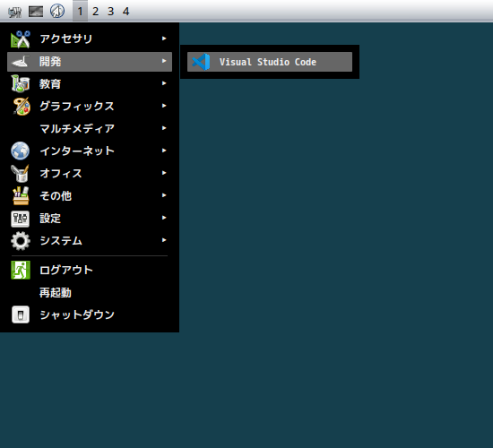Expand the 開発 submenu arrow

click(x=164, y=61)
